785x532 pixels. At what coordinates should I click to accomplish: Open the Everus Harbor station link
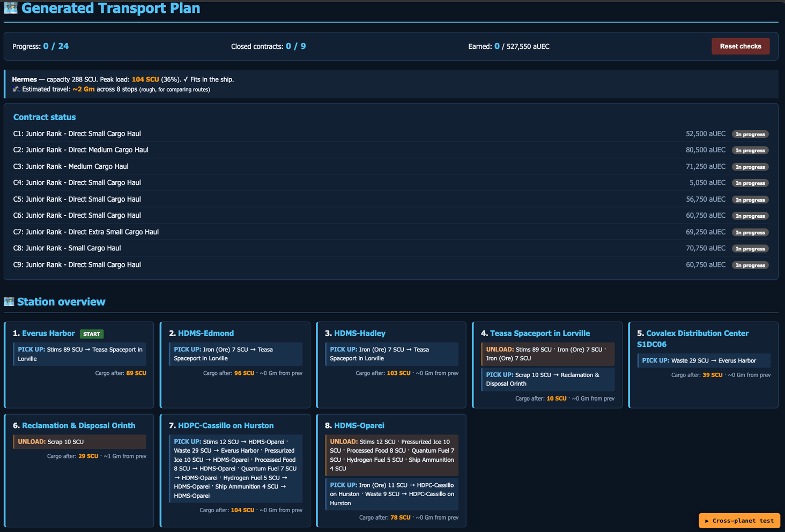click(48, 334)
